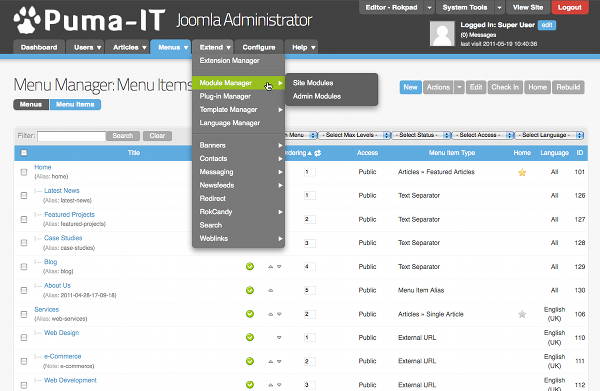Image resolution: width=600 pixels, height=391 pixels.
Task: Click the grey star in Services row
Action: pos(522,314)
